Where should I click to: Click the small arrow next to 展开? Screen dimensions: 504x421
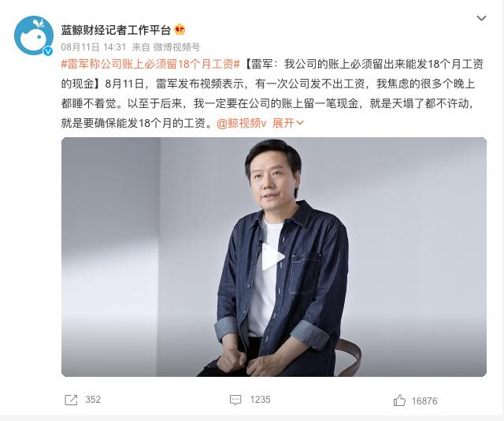(x=299, y=123)
